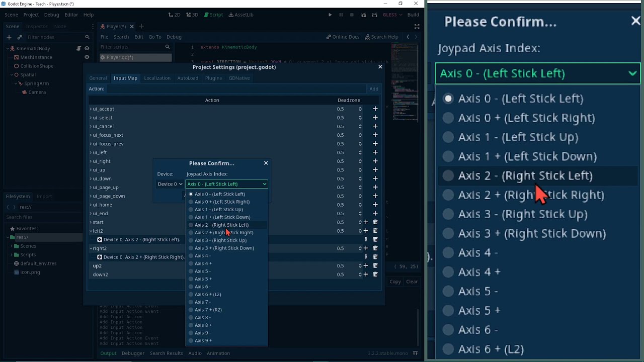Open the Device 0 dropdown
Image resolution: width=644 pixels, height=362 pixels.
pos(170,184)
